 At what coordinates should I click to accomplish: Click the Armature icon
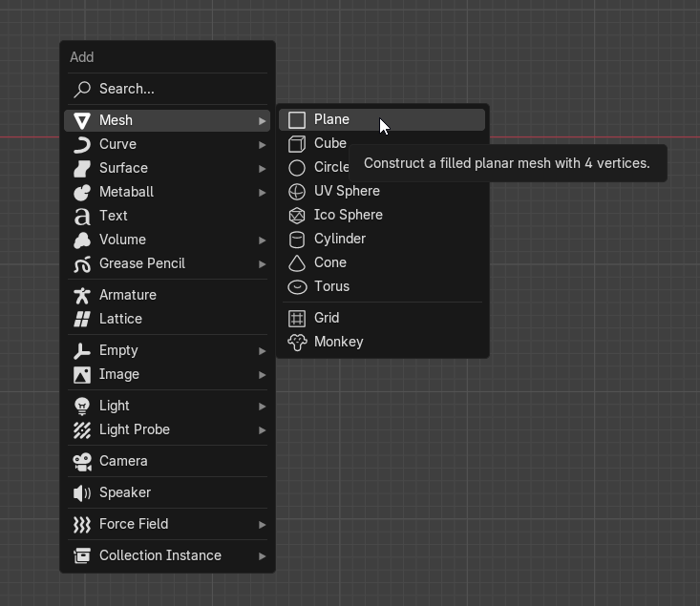[x=82, y=295]
